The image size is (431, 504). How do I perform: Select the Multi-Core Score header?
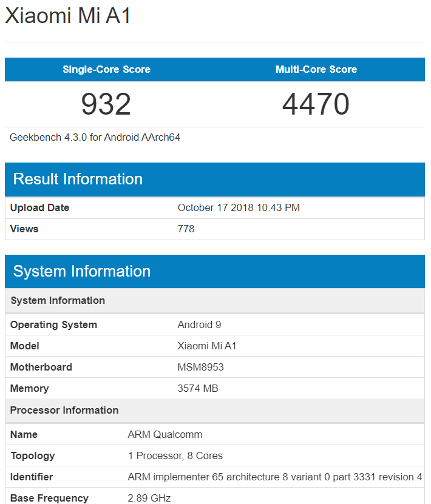click(x=316, y=69)
